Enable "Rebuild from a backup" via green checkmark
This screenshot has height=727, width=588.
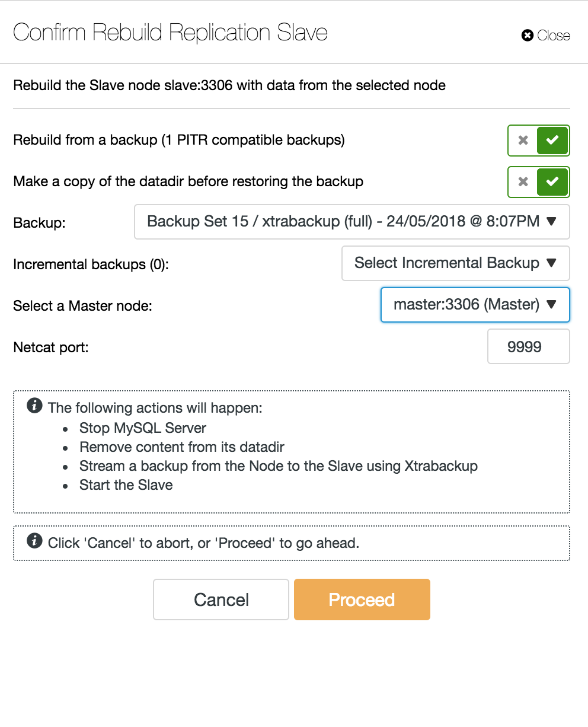(x=552, y=141)
